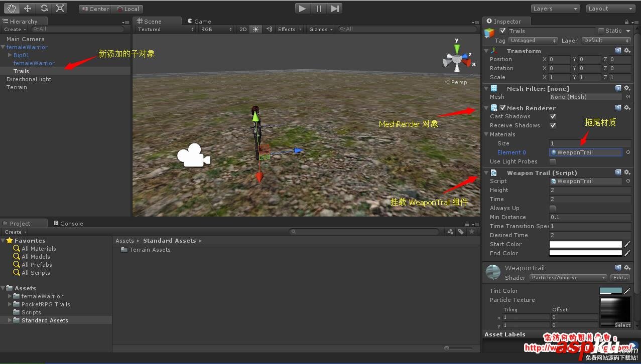Click the Height value field
This screenshot has width=641, height=364.
click(x=590, y=190)
